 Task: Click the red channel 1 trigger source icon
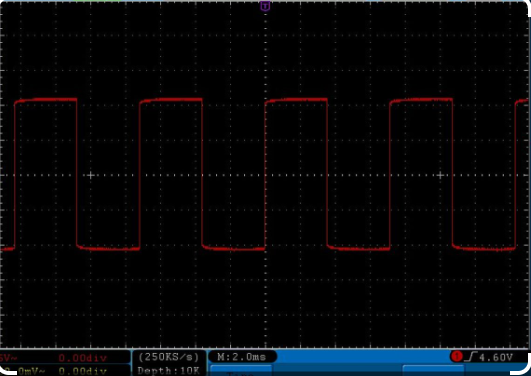[x=456, y=356]
